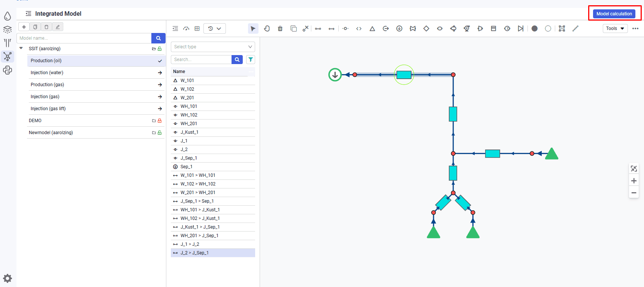Click the Model name search field
The width and height of the screenshot is (644, 287).
[x=84, y=38]
